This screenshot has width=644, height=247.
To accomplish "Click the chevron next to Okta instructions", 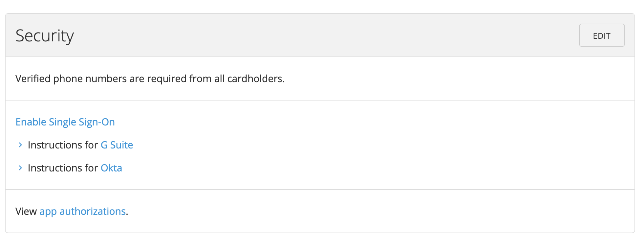I will click(x=20, y=168).
